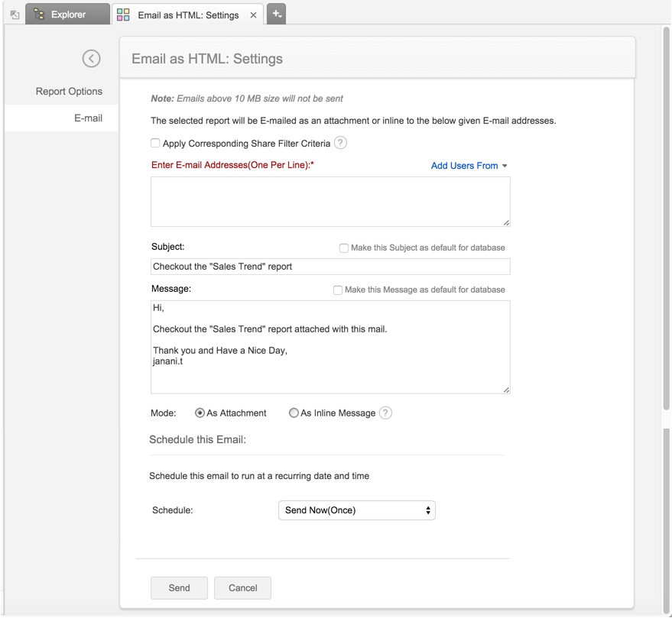Click the back arrow circle icon
Screen dimensions: 672x618
91,59
